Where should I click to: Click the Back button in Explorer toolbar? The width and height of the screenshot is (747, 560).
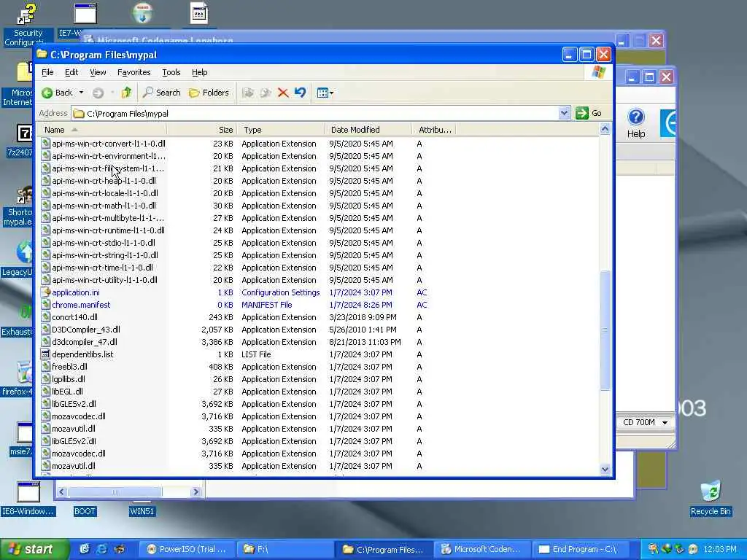tap(57, 93)
